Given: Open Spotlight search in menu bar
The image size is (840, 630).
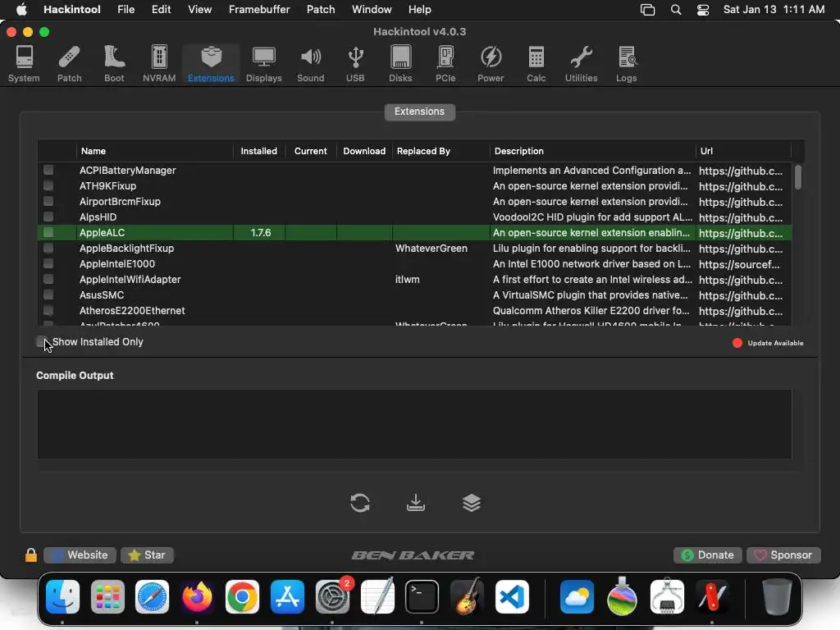Looking at the screenshot, I should [x=676, y=10].
